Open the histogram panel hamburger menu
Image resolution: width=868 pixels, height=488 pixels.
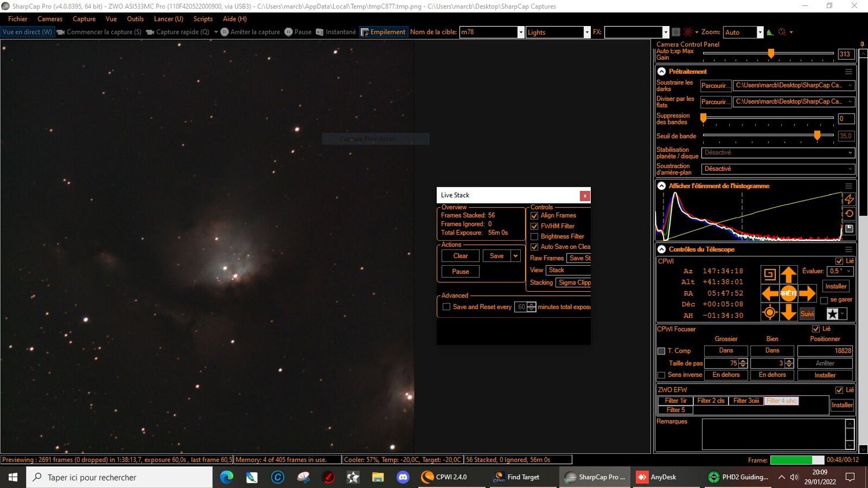(x=848, y=186)
